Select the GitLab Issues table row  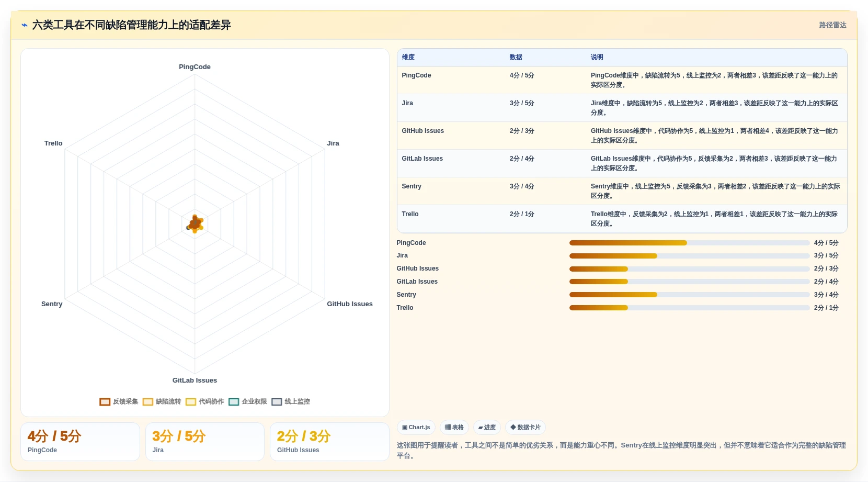pyautogui.click(x=622, y=163)
